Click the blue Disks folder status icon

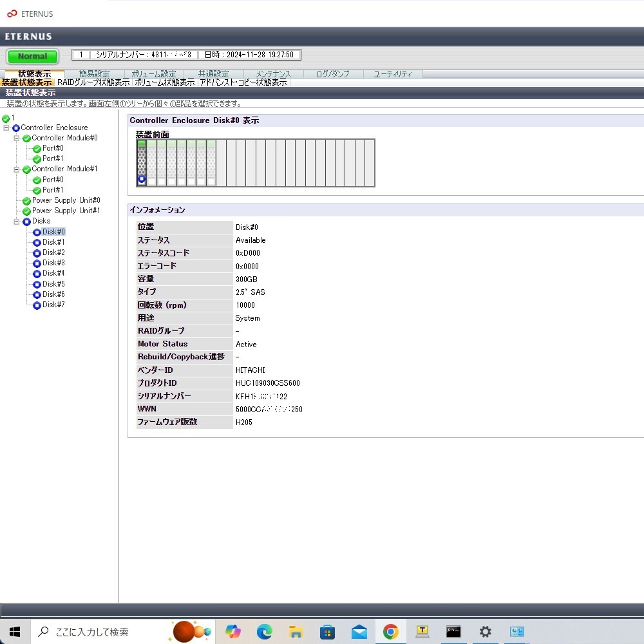(26, 222)
